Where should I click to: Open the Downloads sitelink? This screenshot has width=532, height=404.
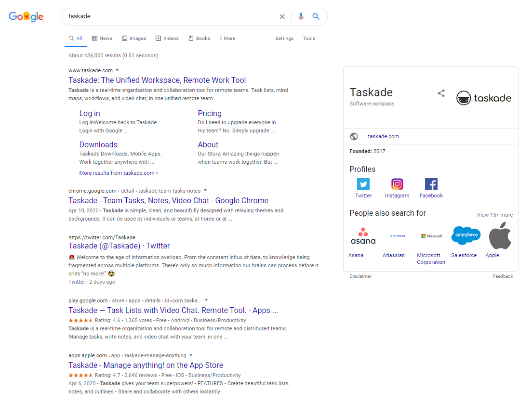(98, 144)
